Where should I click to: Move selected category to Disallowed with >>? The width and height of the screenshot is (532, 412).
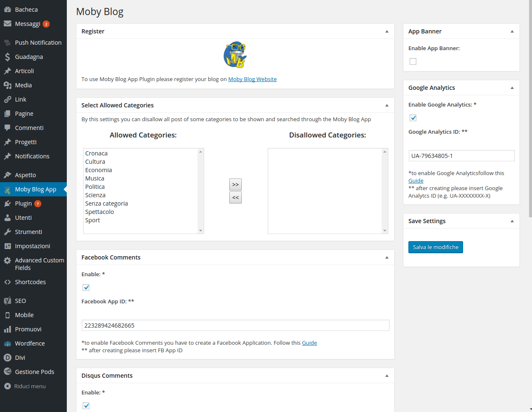(x=236, y=184)
